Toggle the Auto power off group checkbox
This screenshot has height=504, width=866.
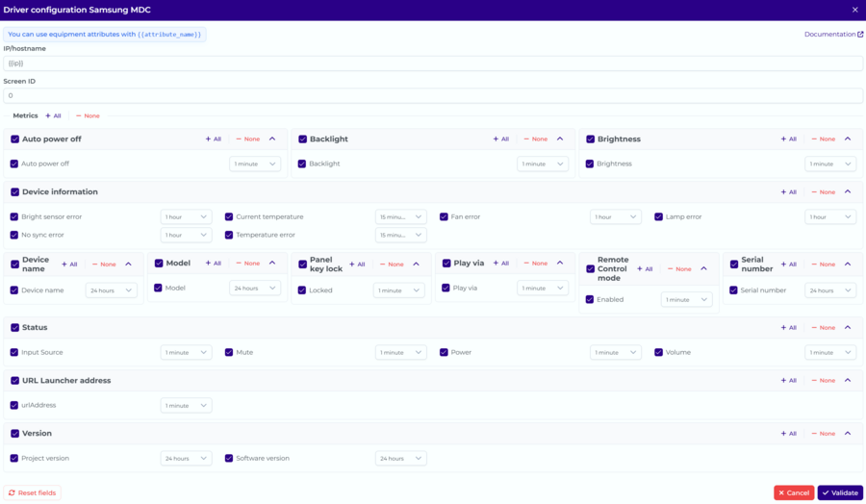[x=14, y=139]
